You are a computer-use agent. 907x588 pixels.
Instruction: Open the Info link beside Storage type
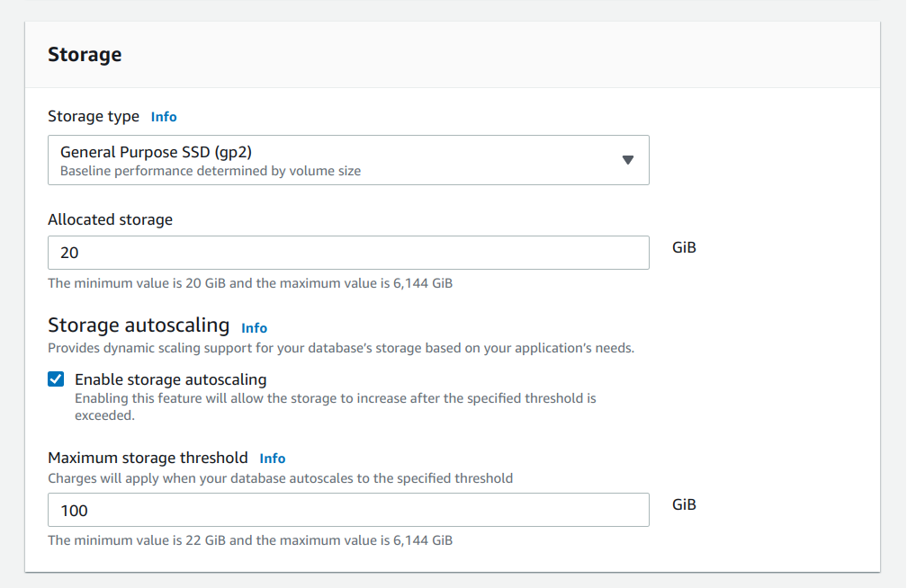[164, 117]
